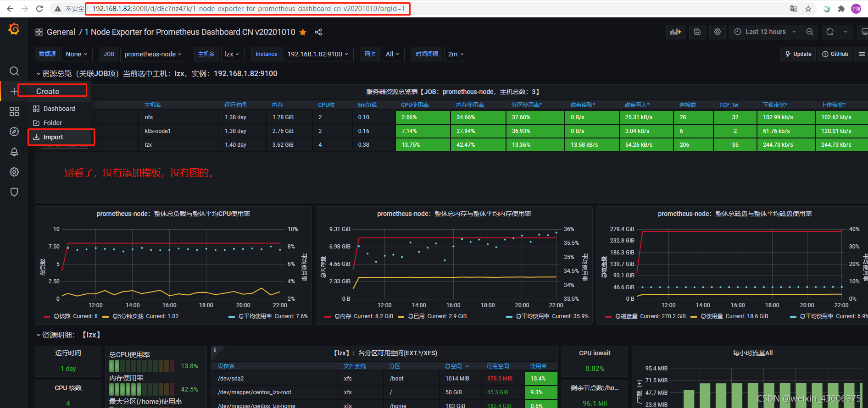Zoom out the time range

coord(810,32)
